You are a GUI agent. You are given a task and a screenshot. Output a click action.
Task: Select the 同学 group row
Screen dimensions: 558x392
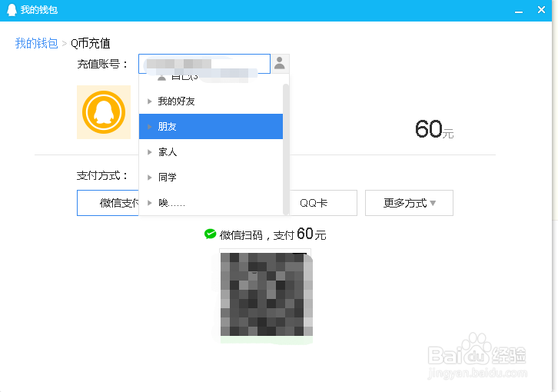click(211, 178)
